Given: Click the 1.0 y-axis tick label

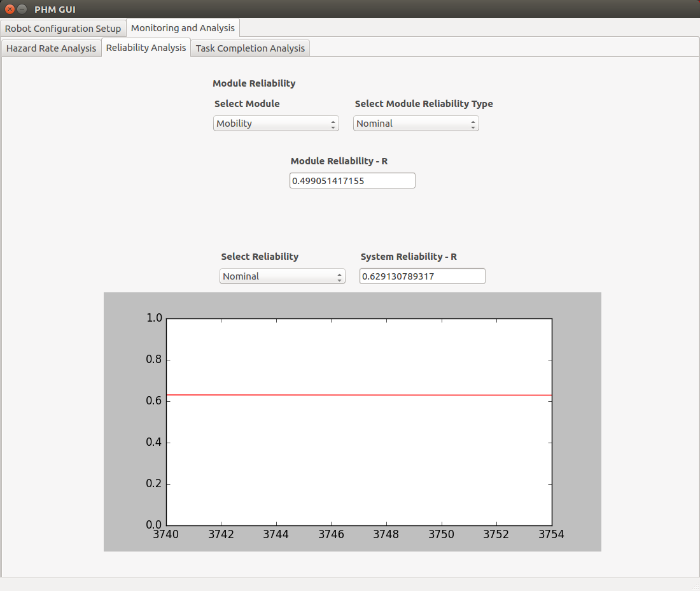Looking at the screenshot, I should (x=154, y=318).
